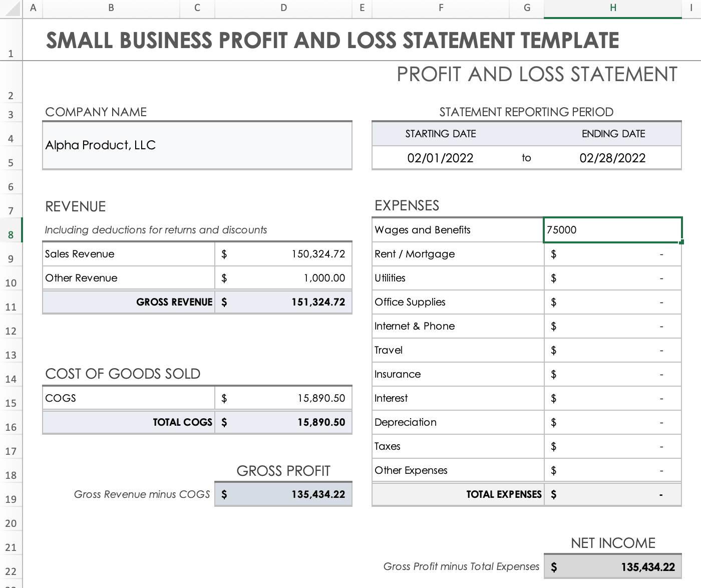Select the COGS amount 15,890.50 cell
This screenshot has width=701, height=588.
tap(283, 398)
